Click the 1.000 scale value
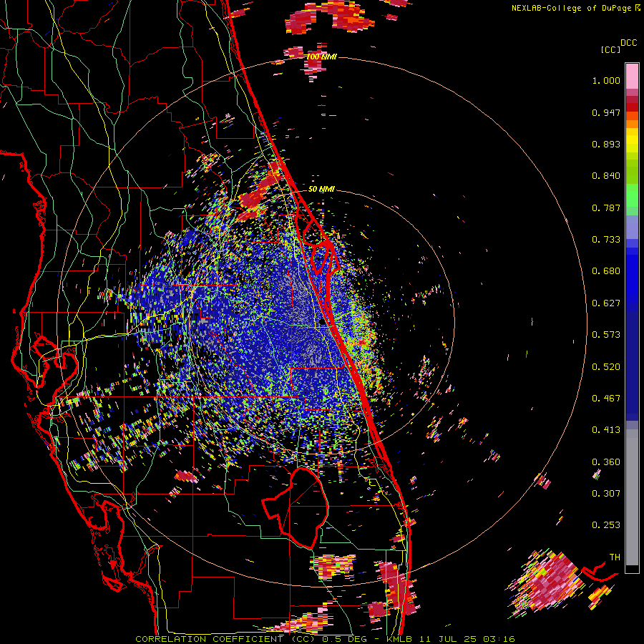 tap(606, 80)
